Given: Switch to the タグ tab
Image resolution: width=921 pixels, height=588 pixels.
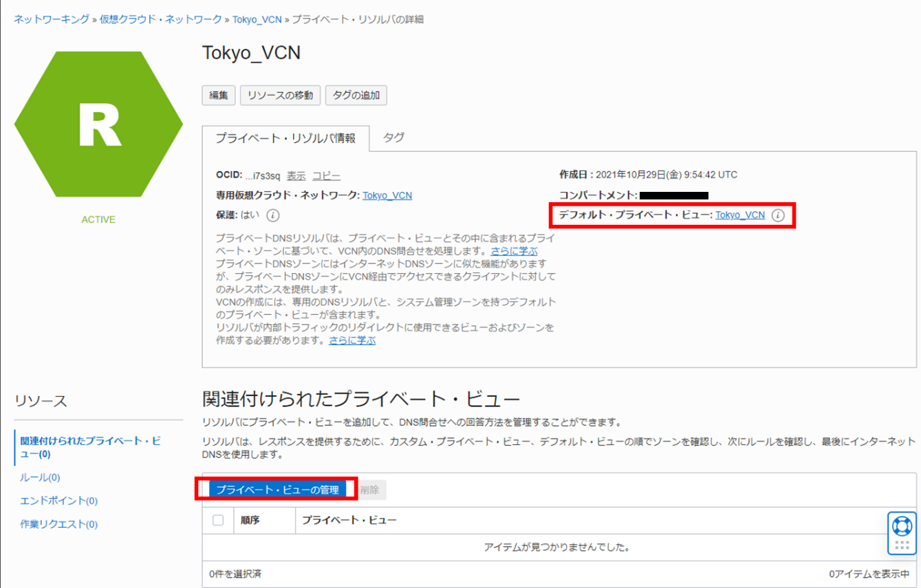Looking at the screenshot, I should tap(393, 138).
